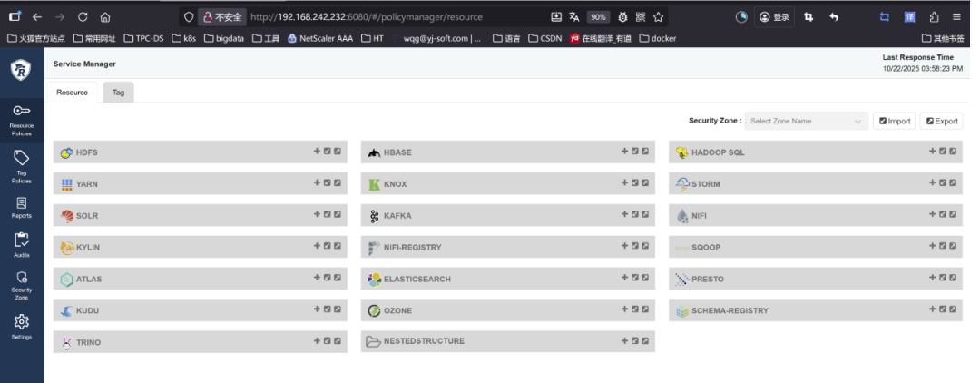The image size is (980, 383).
Task: Open Audits from the sidebar
Action: 21,245
